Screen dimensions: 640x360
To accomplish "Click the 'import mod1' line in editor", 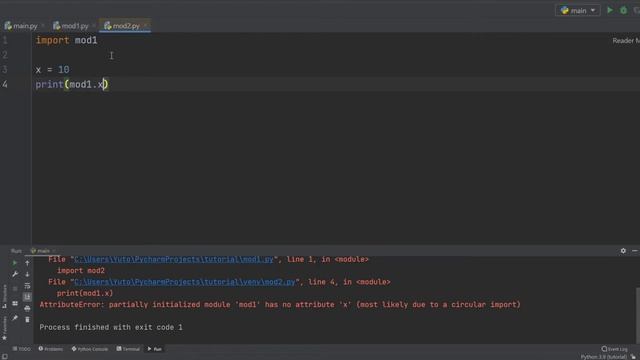I will pos(67,40).
